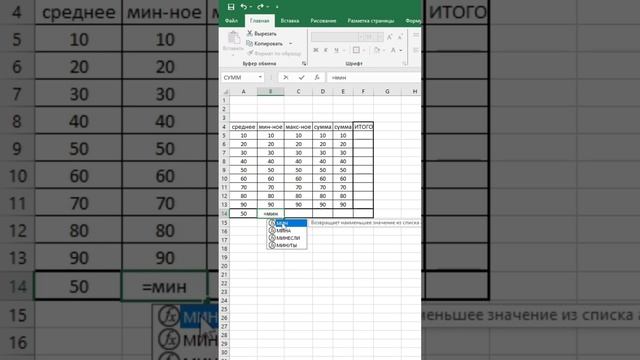Select column C header in Excel window
This screenshot has height=360, width=640.
pyautogui.click(x=298, y=91)
